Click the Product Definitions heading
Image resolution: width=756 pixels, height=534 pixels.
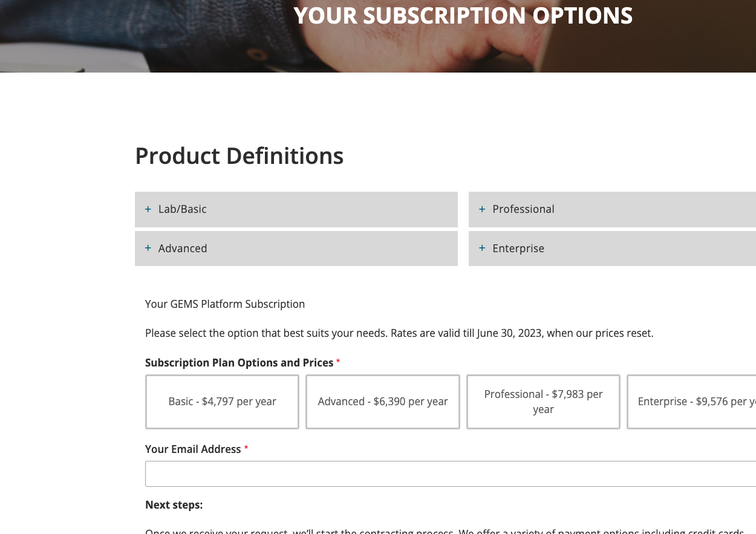(x=239, y=156)
